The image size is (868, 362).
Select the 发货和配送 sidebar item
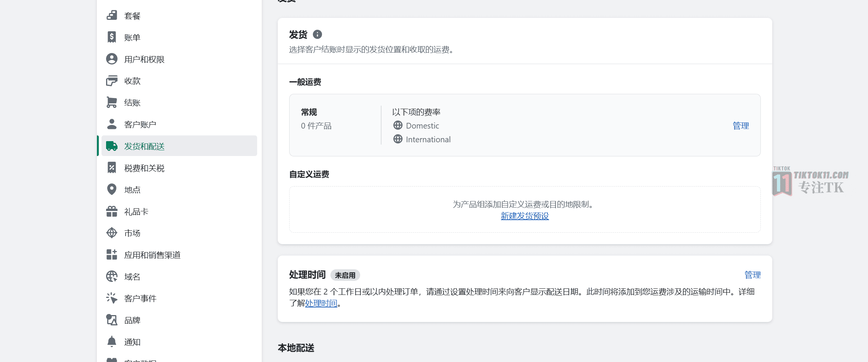click(179, 146)
